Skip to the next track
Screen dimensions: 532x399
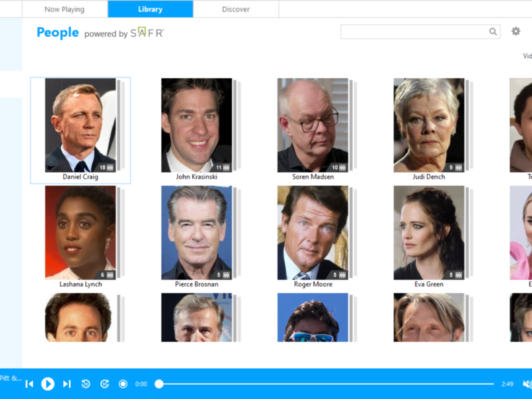tap(67, 384)
